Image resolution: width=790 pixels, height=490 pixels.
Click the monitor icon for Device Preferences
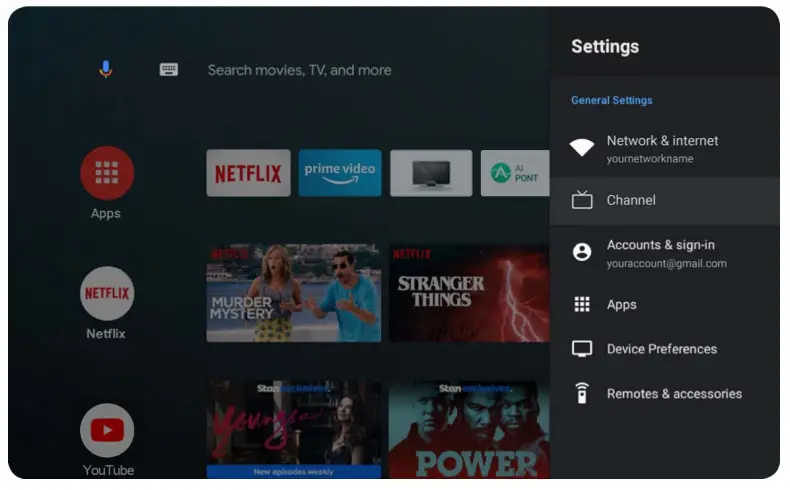[x=582, y=349]
